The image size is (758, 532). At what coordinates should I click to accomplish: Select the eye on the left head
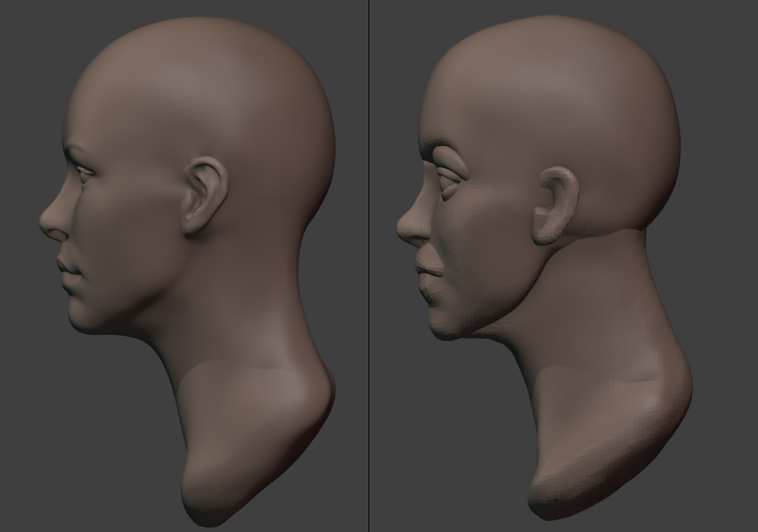click(86, 173)
